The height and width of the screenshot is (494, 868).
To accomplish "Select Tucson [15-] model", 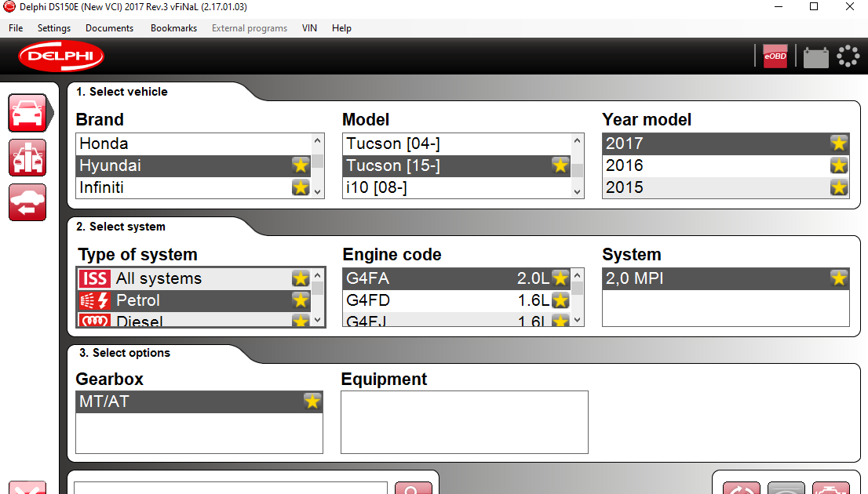I will [457, 165].
